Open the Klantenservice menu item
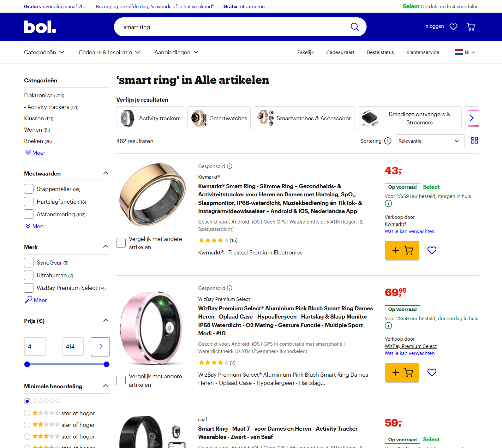The width and height of the screenshot is (502, 448). pos(422,52)
